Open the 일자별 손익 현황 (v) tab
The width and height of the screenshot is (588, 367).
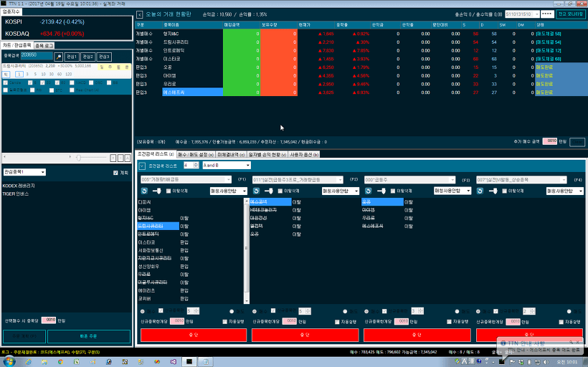[267, 154]
